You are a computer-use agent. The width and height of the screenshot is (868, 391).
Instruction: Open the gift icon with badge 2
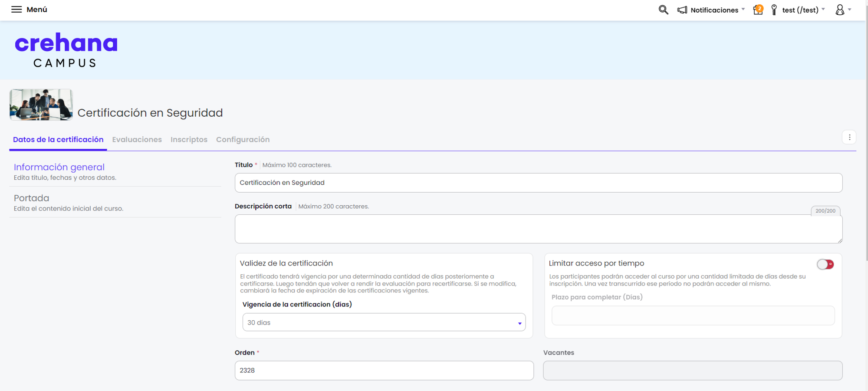tap(758, 10)
